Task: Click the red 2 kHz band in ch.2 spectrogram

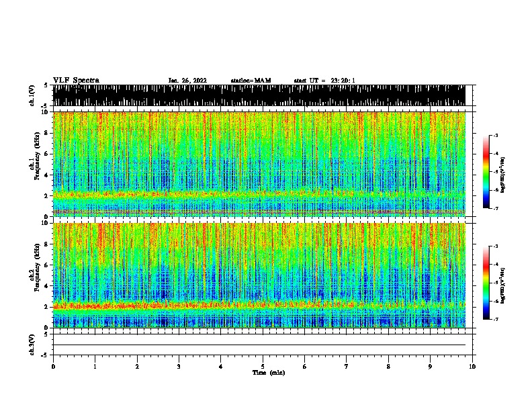Action: [x=259, y=306]
